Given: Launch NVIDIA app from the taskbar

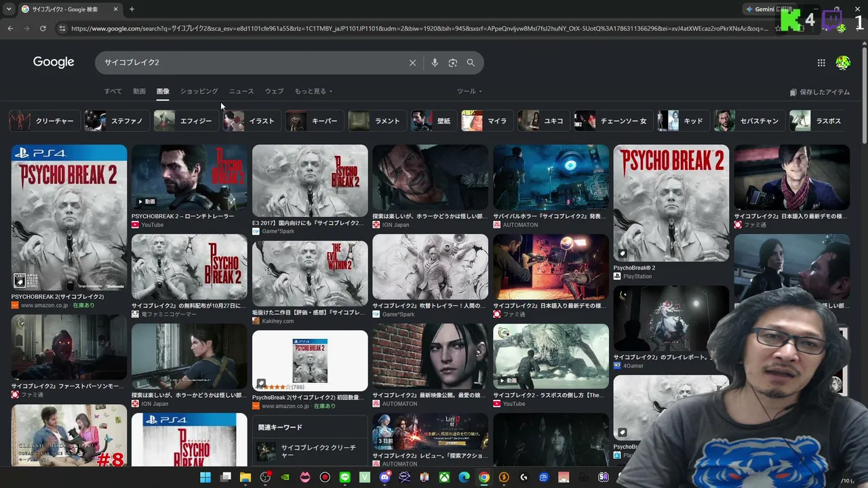Looking at the screenshot, I should click(285, 477).
